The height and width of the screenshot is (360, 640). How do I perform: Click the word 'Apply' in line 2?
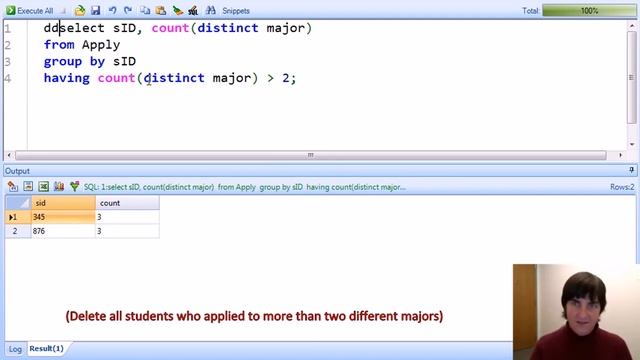[101, 44]
